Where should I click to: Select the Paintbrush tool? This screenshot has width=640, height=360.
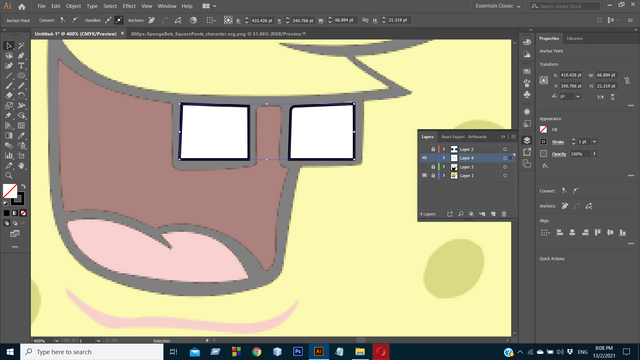pos(9,86)
